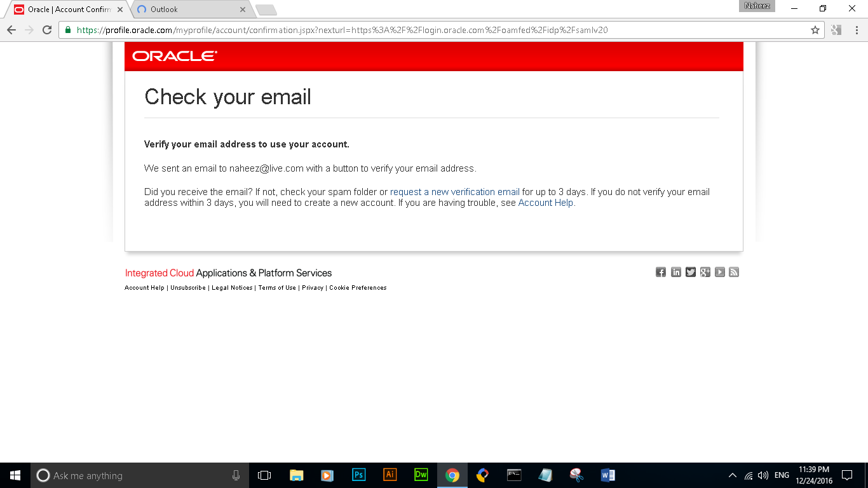
Task: Click the Integrated Cloud tagline text
Action: [228, 273]
